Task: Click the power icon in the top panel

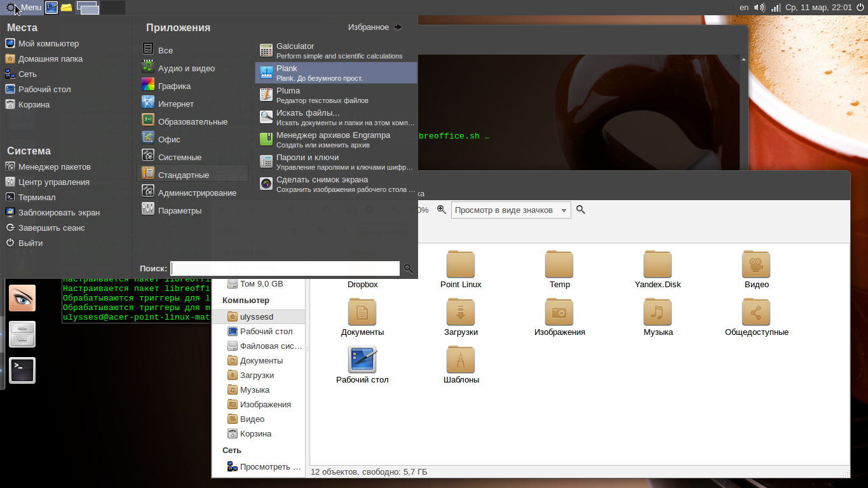Action: [860, 8]
